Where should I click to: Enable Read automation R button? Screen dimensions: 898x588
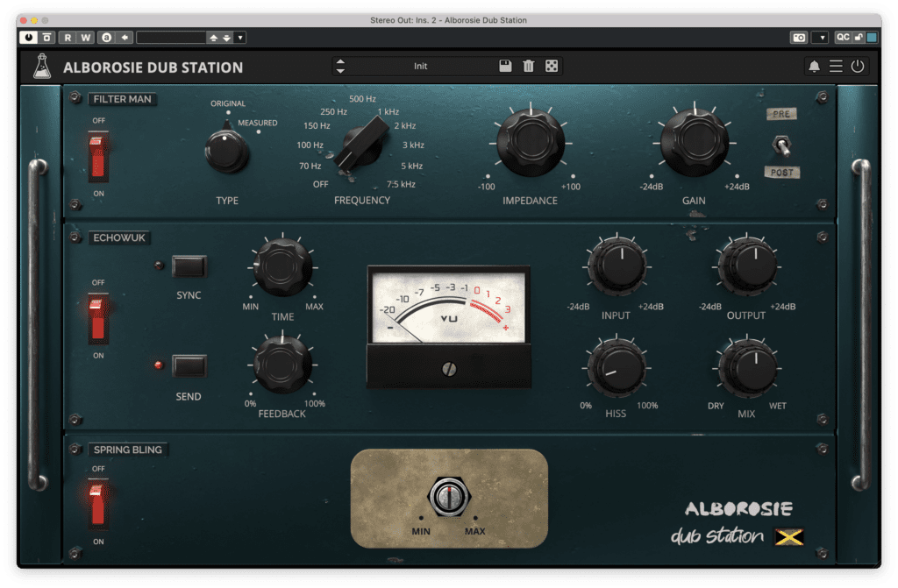click(x=68, y=38)
